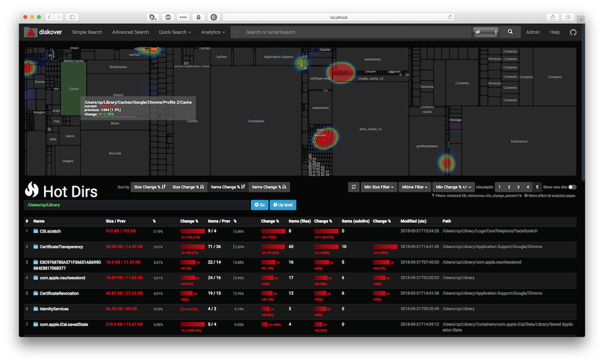This screenshot has width=604, height=364.
Task: Open a new tab plus icon
Action: point(581,19)
